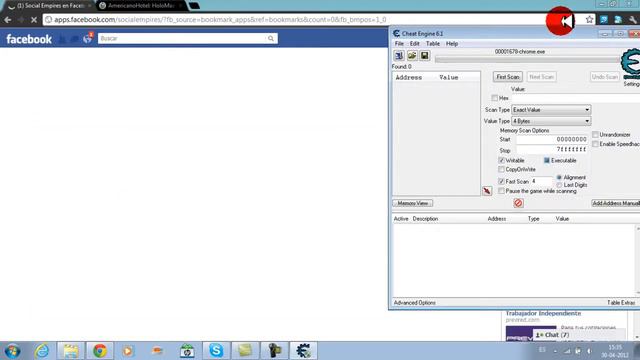Image resolution: width=640 pixels, height=360 pixels.
Task: Click the Address column header in results
Action: [x=409, y=78]
